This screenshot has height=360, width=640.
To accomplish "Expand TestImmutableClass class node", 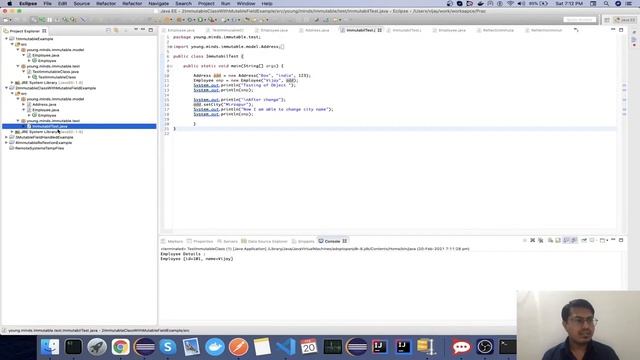I will coord(29,77).
